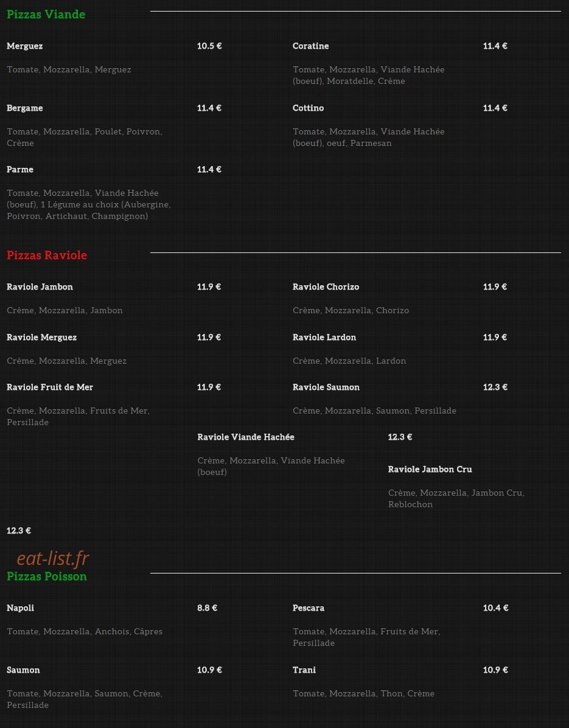
Task: Open the Parme pizza entry
Action: coord(20,170)
